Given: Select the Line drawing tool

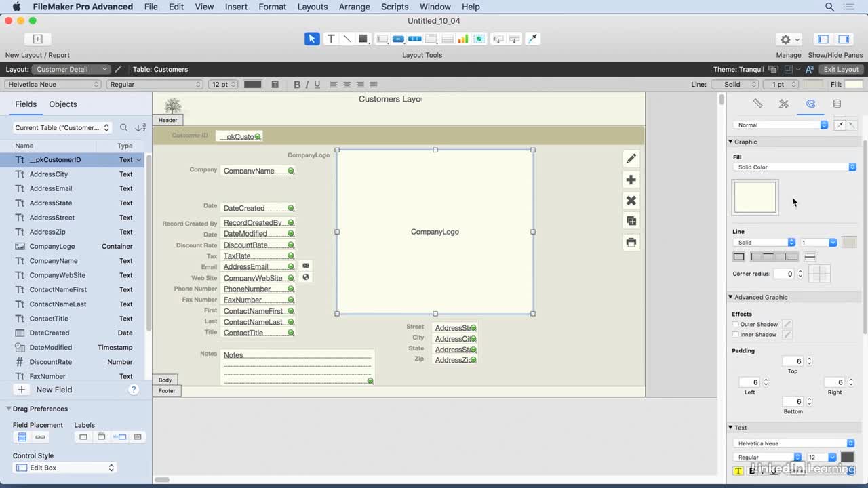Looking at the screenshot, I should pos(347,39).
